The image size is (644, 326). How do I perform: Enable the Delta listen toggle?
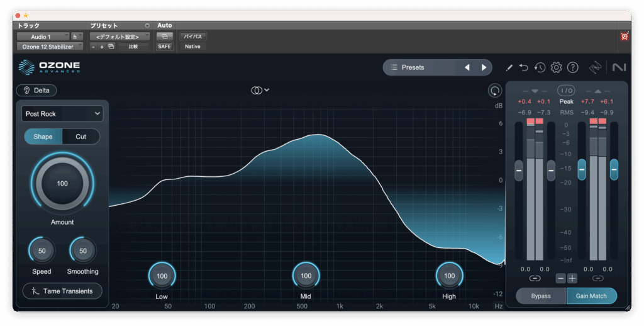(36, 90)
